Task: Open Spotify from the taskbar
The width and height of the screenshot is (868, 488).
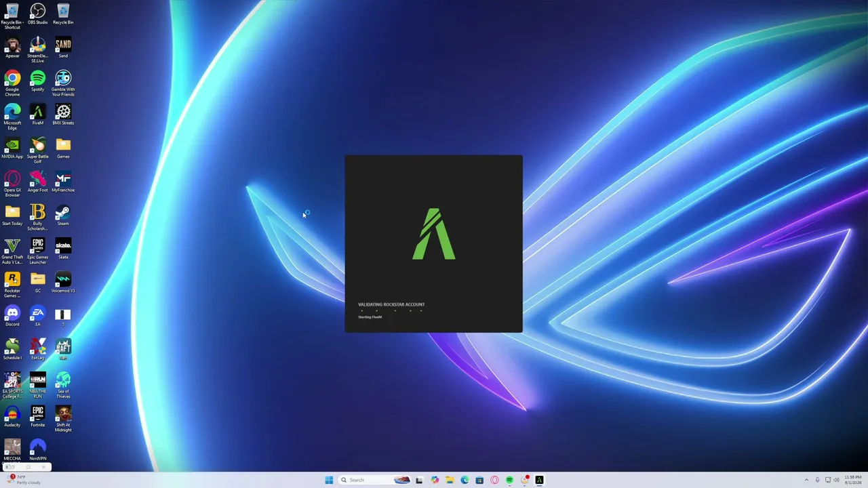Action: point(509,480)
